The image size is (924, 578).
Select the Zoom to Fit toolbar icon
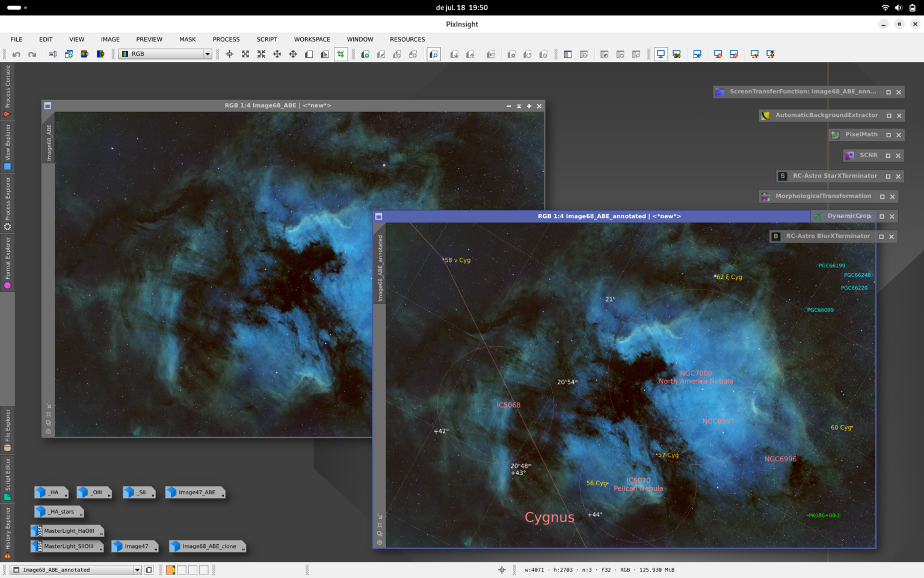click(245, 54)
